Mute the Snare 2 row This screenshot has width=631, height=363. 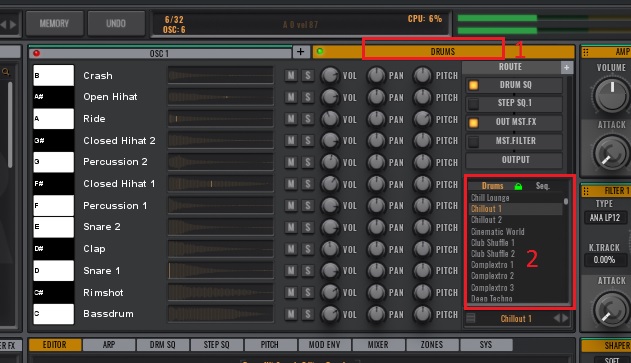click(x=291, y=227)
